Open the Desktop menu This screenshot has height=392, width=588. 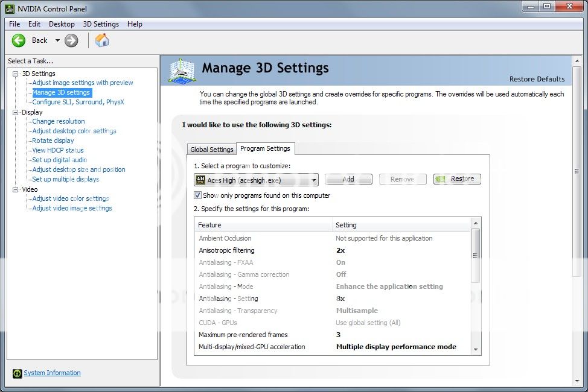pos(62,24)
